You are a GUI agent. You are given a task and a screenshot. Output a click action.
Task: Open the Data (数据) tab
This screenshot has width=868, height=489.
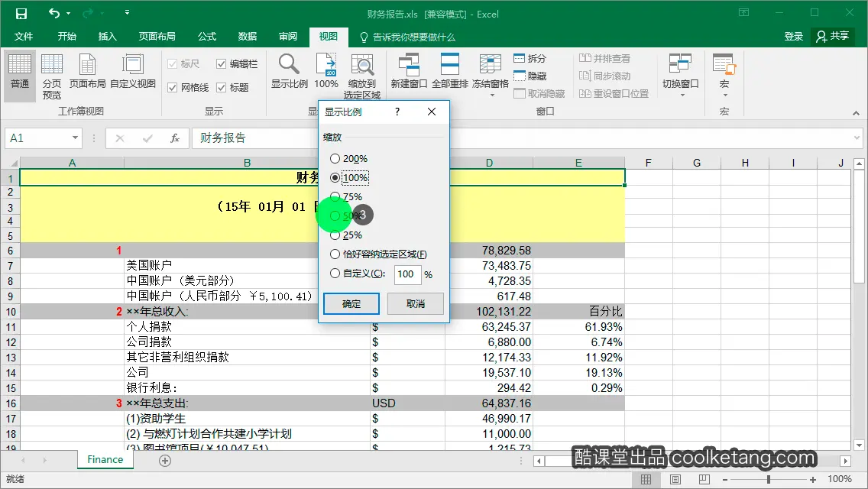point(248,37)
